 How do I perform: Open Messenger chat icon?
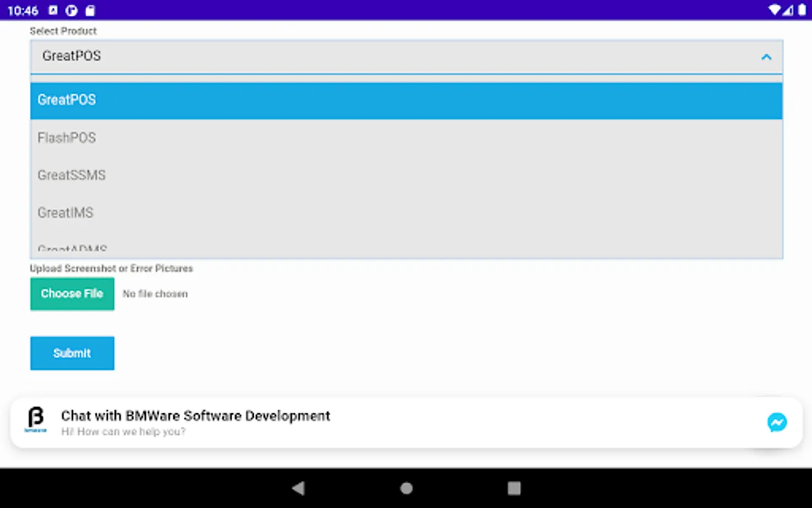pyautogui.click(x=777, y=422)
